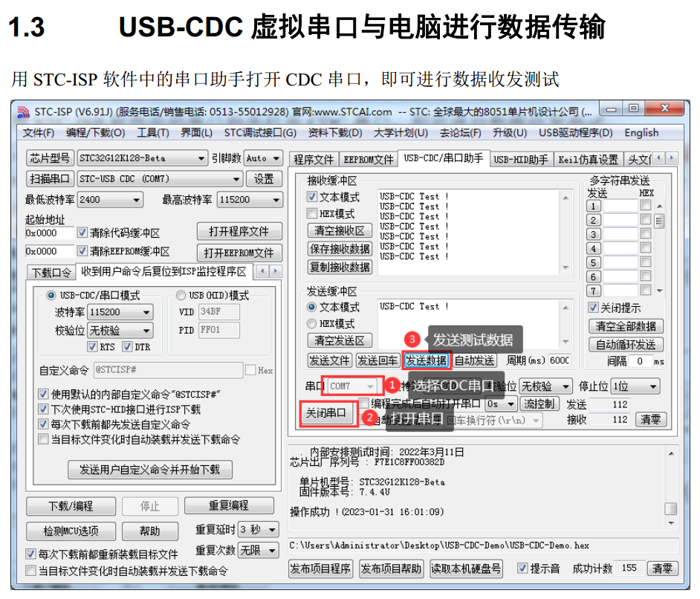
Task: Click multi-string send list scrollbar thumb
Action: pos(659,221)
